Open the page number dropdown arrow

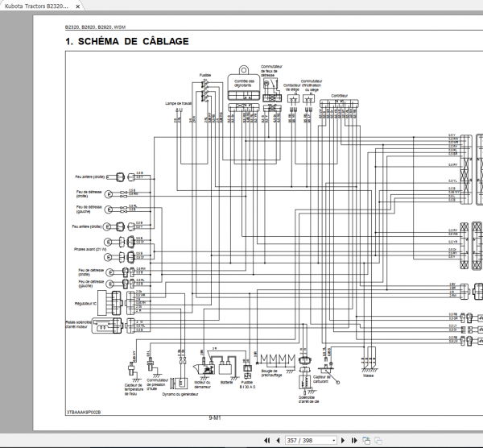(x=333, y=441)
